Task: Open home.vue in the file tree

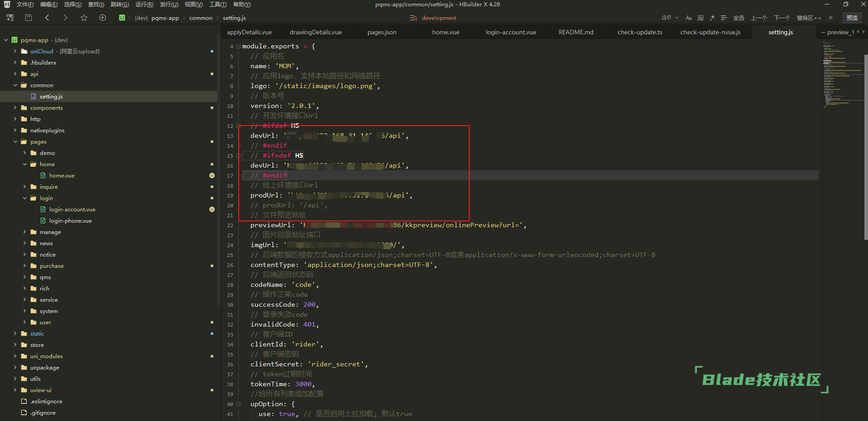Action: tap(61, 176)
